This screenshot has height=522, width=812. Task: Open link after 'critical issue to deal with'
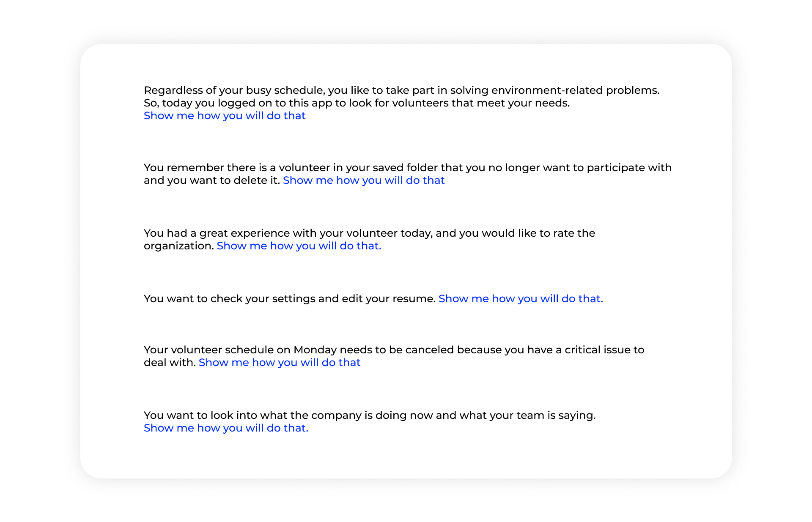point(280,363)
